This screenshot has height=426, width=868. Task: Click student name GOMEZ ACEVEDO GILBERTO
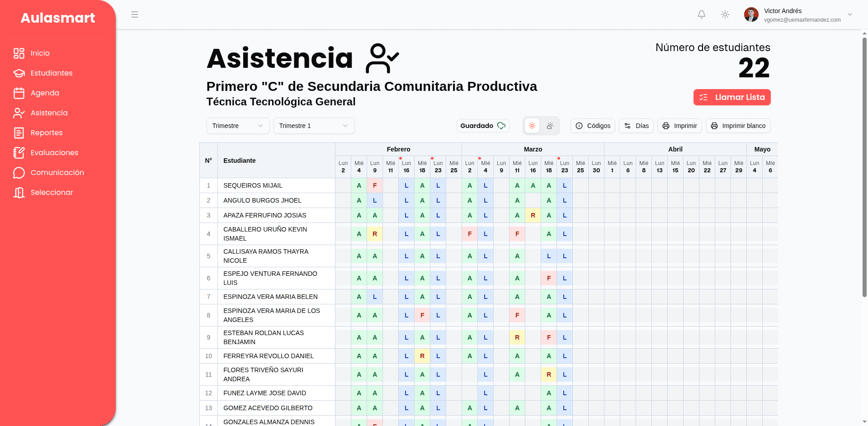pyautogui.click(x=268, y=408)
